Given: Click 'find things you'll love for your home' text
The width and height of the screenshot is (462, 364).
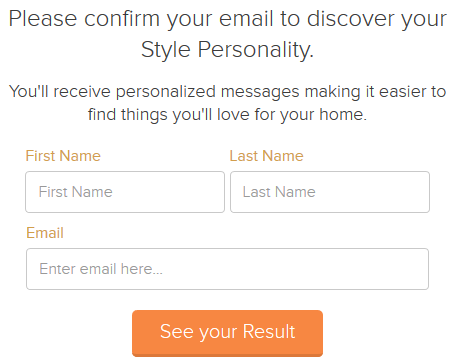Looking at the screenshot, I should (227, 115).
